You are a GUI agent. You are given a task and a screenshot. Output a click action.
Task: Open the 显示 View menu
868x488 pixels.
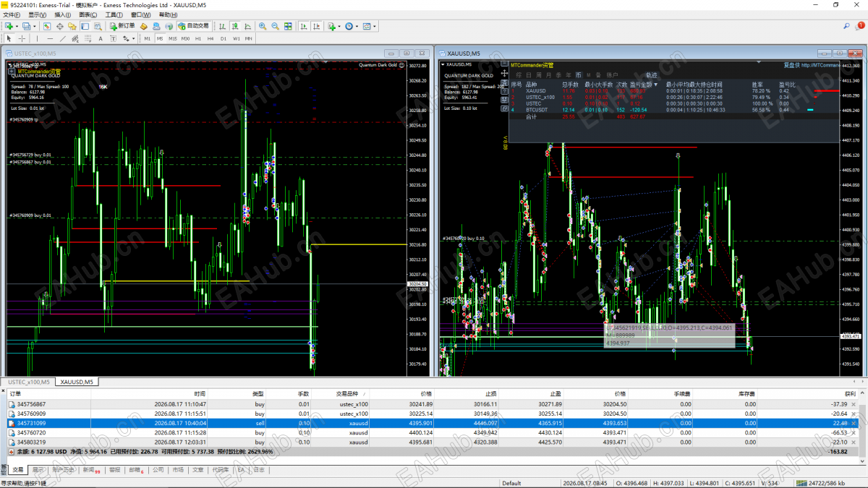click(x=37, y=14)
